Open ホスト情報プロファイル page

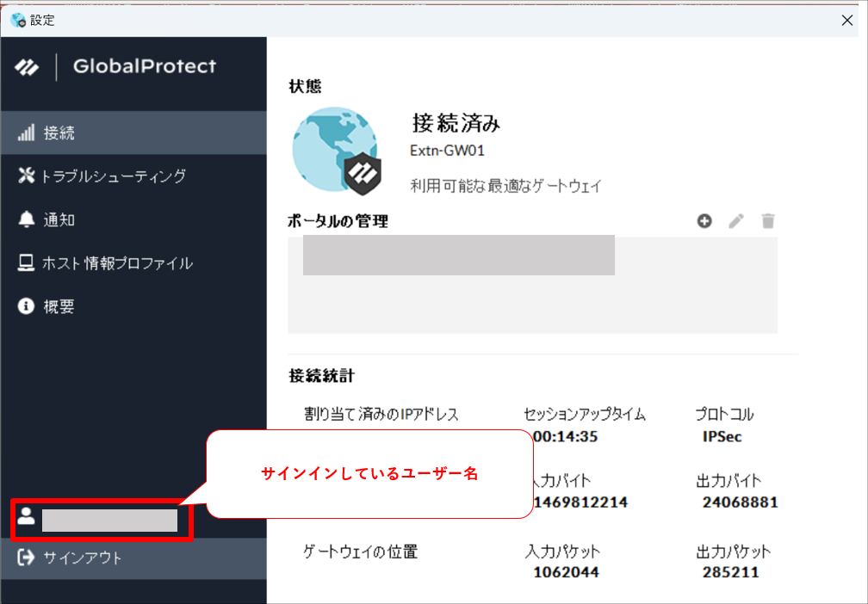(x=133, y=262)
